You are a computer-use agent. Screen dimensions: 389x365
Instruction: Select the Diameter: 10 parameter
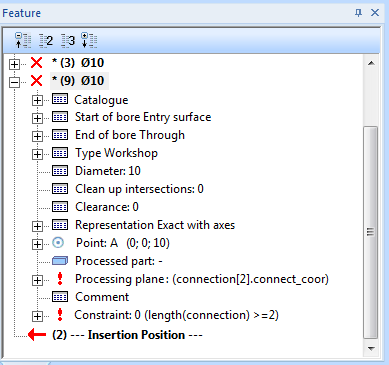(x=108, y=171)
